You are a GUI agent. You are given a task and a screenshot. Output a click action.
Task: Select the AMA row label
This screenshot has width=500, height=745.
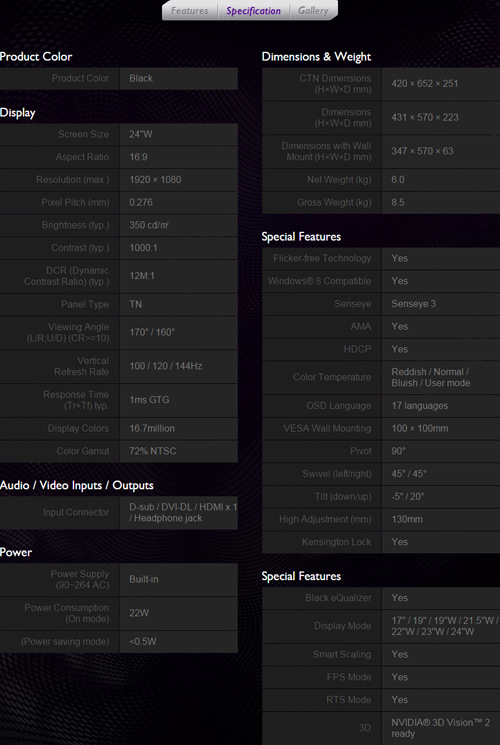(361, 326)
